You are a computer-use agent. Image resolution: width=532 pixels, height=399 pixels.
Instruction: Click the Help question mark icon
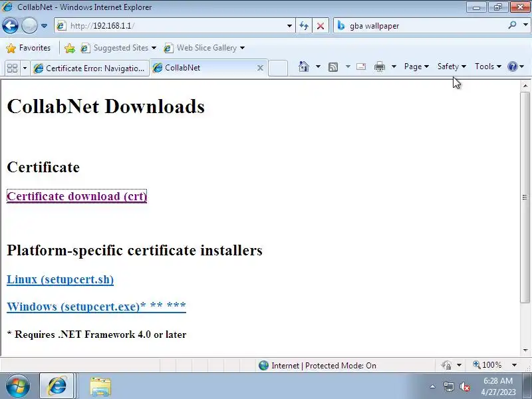pos(512,66)
